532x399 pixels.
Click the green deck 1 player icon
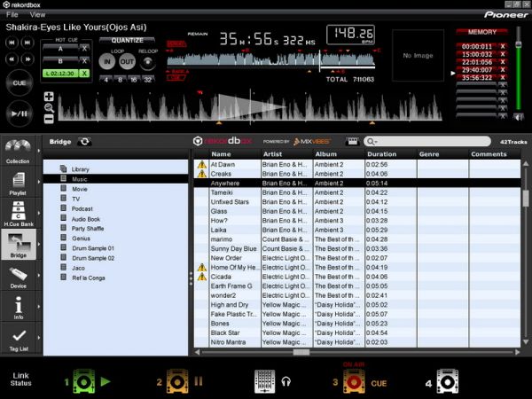(x=83, y=381)
